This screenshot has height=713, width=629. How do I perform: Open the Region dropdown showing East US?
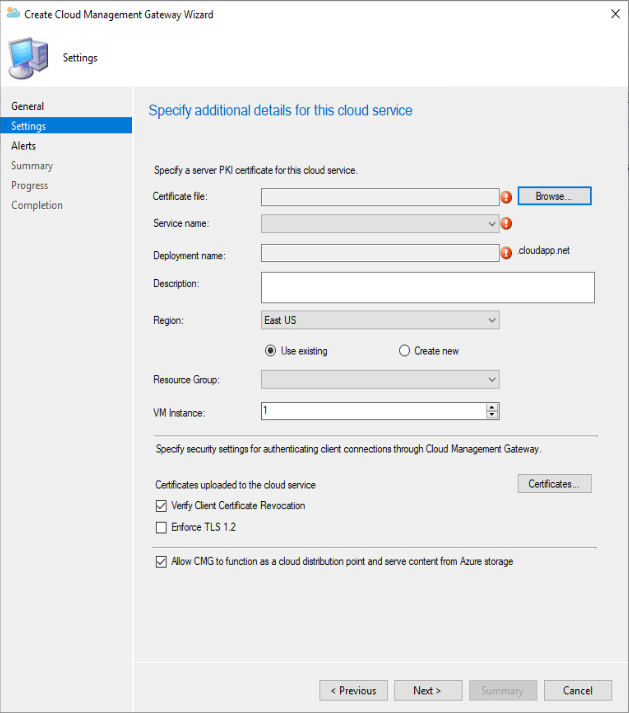[379, 320]
